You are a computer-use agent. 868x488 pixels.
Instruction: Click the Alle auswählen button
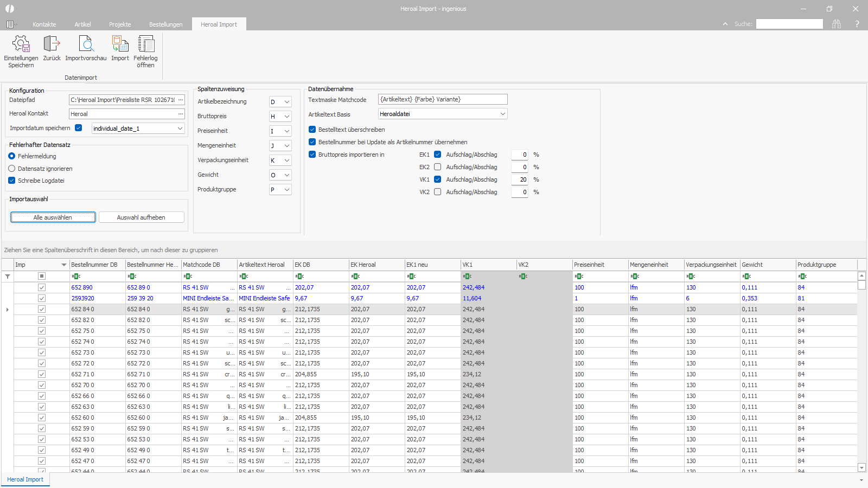pos(53,217)
